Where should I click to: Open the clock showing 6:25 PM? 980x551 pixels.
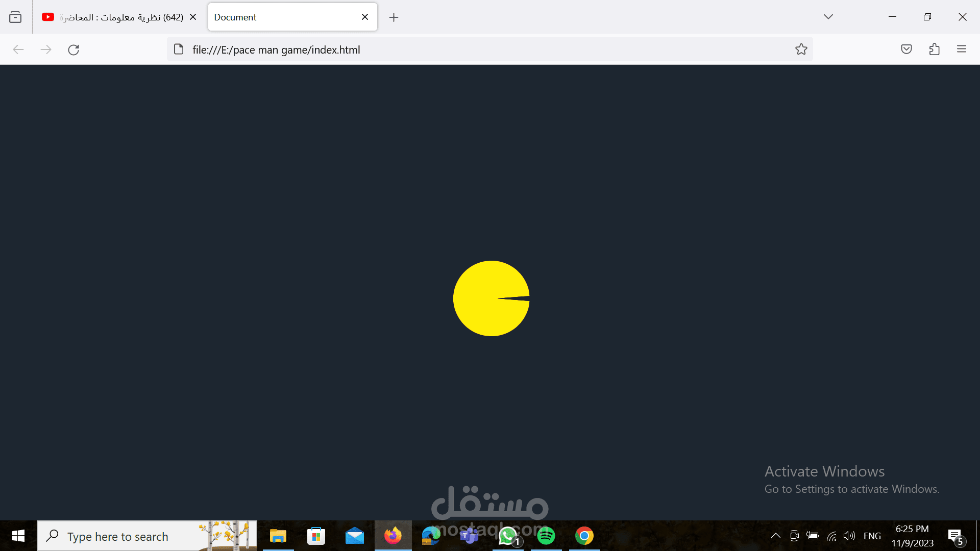[x=912, y=536]
